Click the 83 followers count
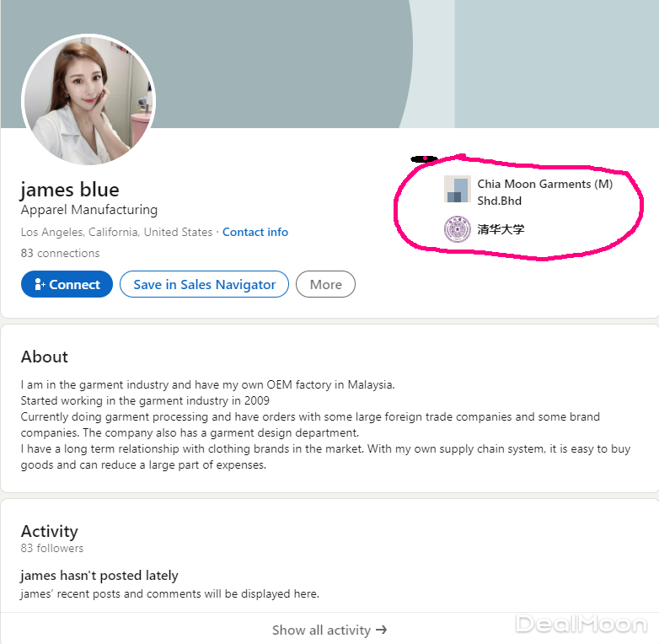The height and width of the screenshot is (644, 659). 52,549
